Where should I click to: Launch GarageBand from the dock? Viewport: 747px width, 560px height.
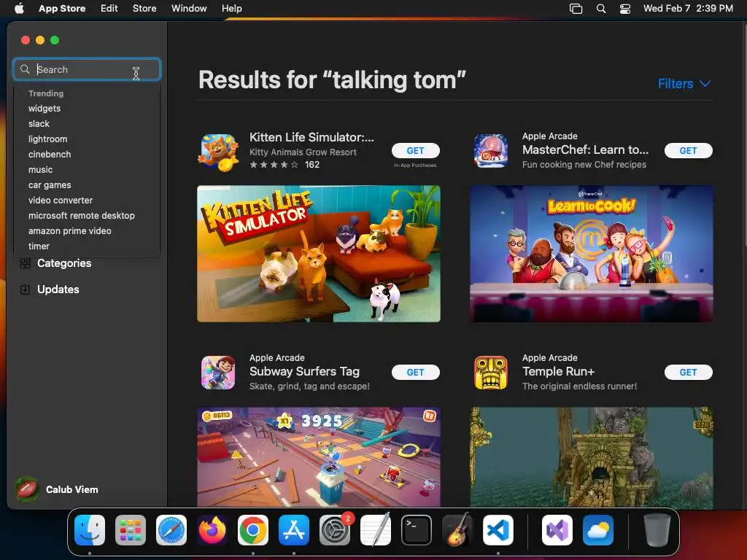point(457,530)
